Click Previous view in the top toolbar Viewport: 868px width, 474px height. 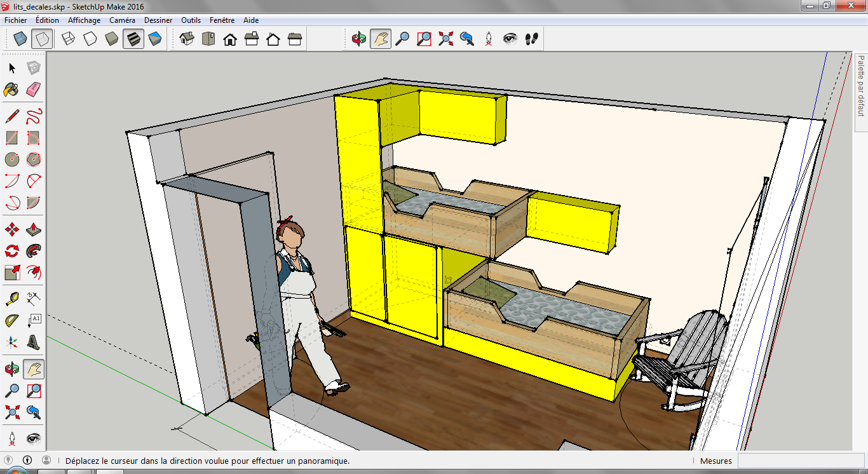467,39
